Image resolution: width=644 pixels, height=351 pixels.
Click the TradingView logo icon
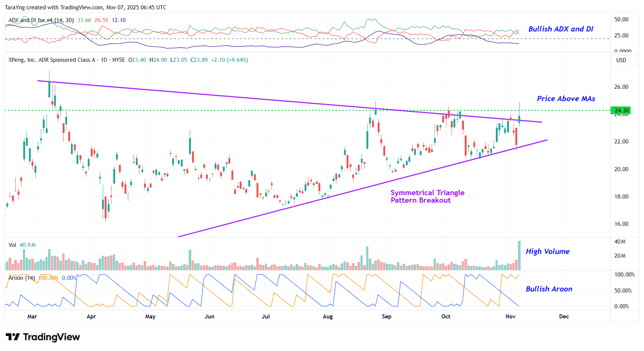pos(13,337)
